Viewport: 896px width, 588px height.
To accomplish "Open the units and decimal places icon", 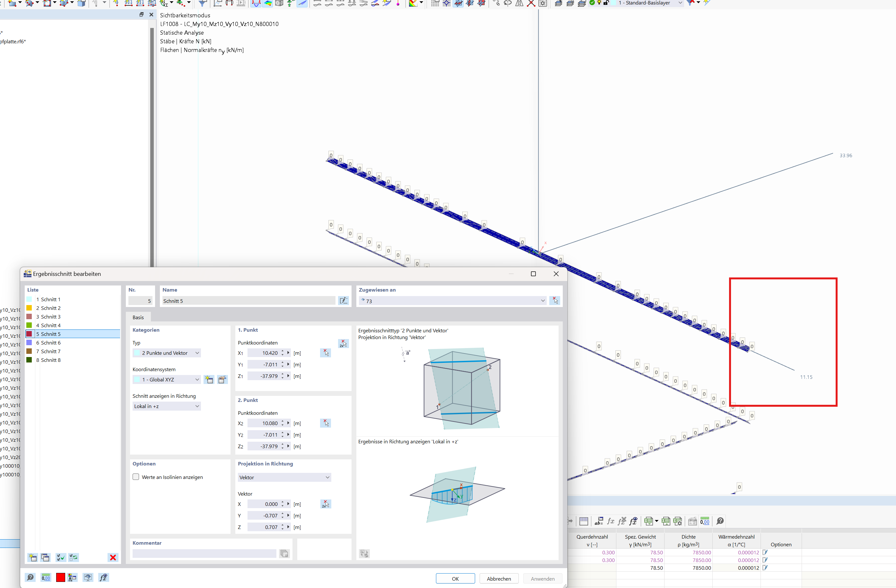I will pyautogui.click(x=46, y=577).
